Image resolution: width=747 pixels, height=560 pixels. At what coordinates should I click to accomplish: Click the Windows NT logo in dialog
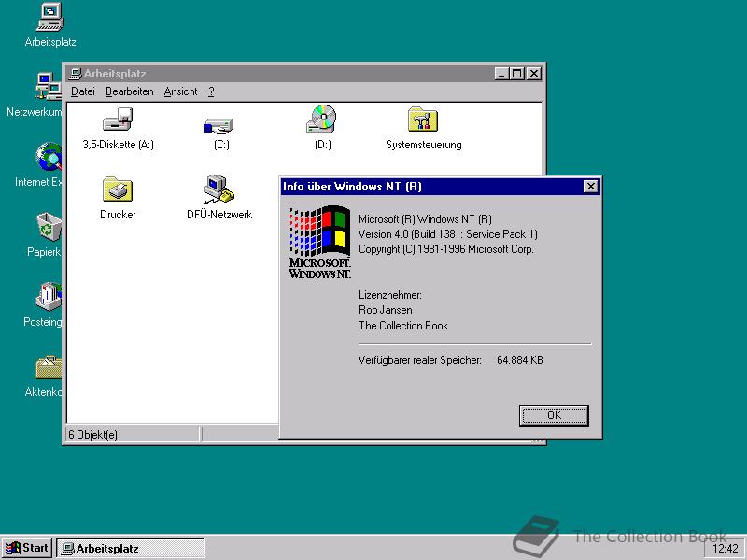tap(319, 242)
